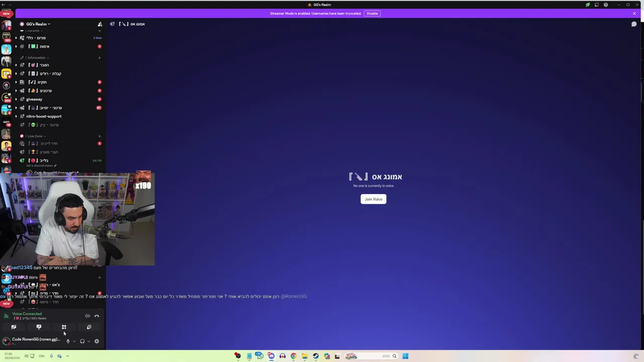The height and width of the screenshot is (362, 644).
Task: Click the green leaf icon in the title bar
Action: [x=587, y=5]
